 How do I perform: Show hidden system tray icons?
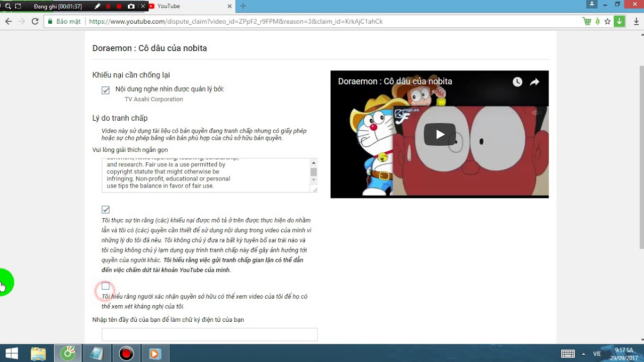point(584,353)
